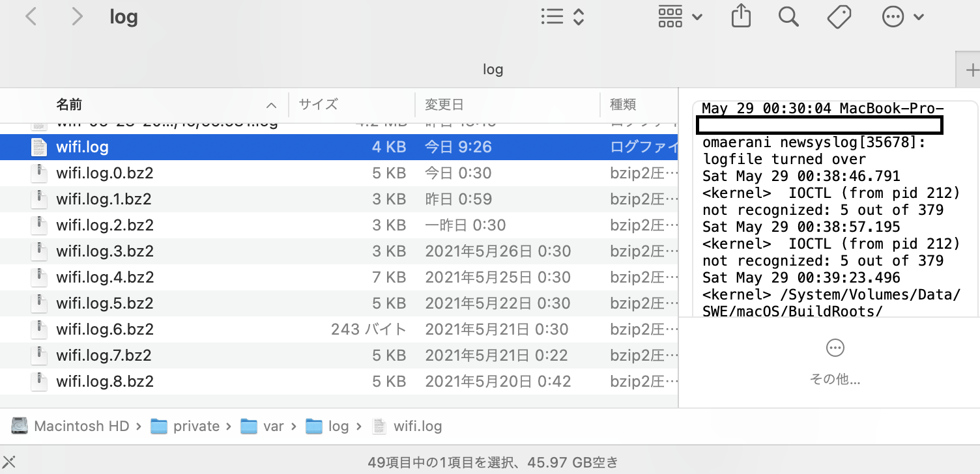Image resolution: width=980 pixels, height=474 pixels.
Task: Select the wifi.log.6.bz2 file row
Action: [104, 329]
